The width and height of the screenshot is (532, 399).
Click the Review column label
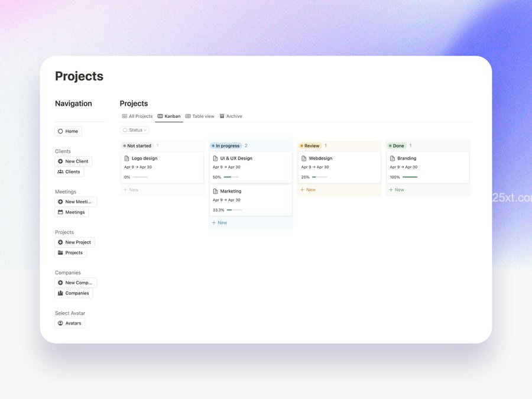pyautogui.click(x=310, y=146)
